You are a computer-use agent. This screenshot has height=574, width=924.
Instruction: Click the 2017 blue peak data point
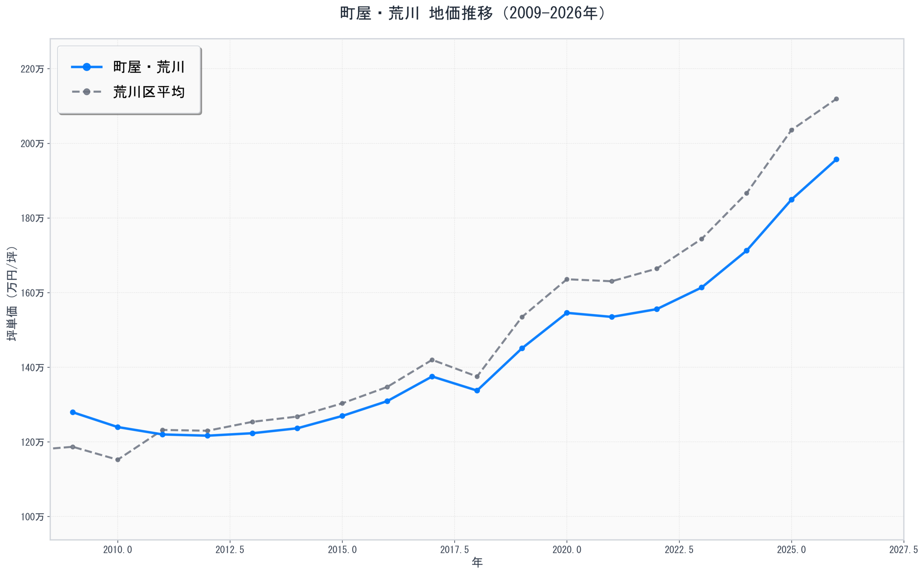(x=432, y=377)
